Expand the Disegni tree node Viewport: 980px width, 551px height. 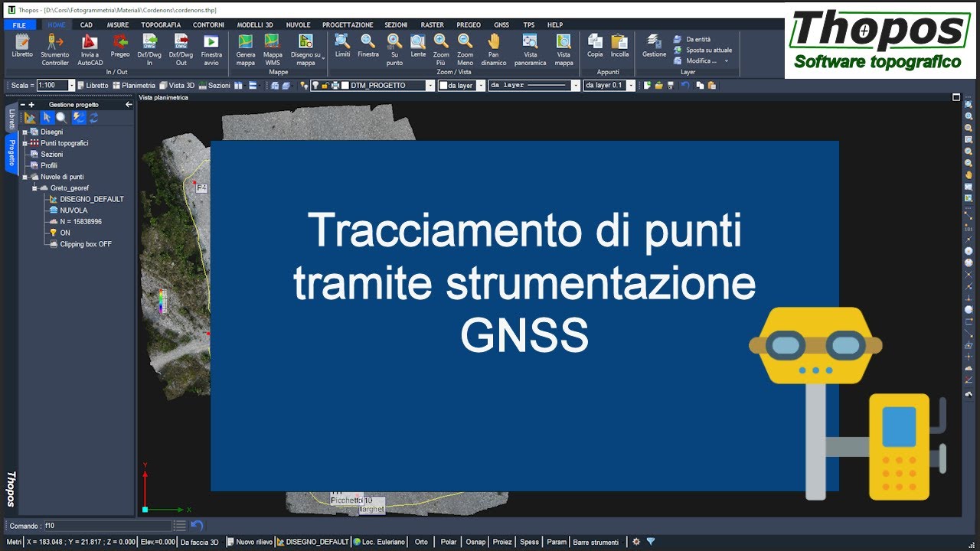pyautogui.click(x=24, y=132)
